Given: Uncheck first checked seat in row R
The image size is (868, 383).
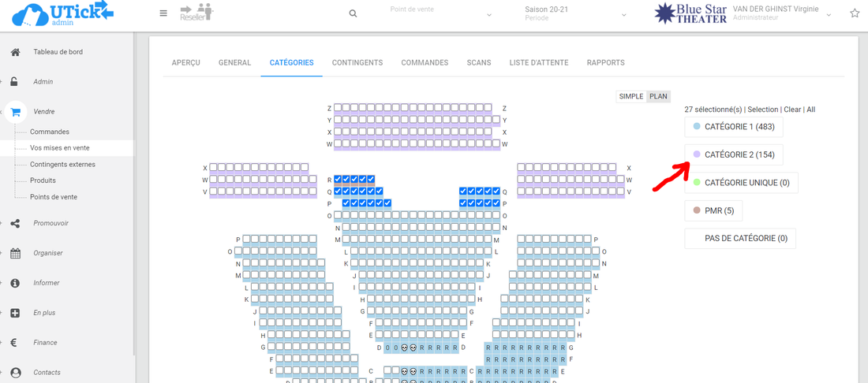Looking at the screenshot, I should [x=338, y=180].
